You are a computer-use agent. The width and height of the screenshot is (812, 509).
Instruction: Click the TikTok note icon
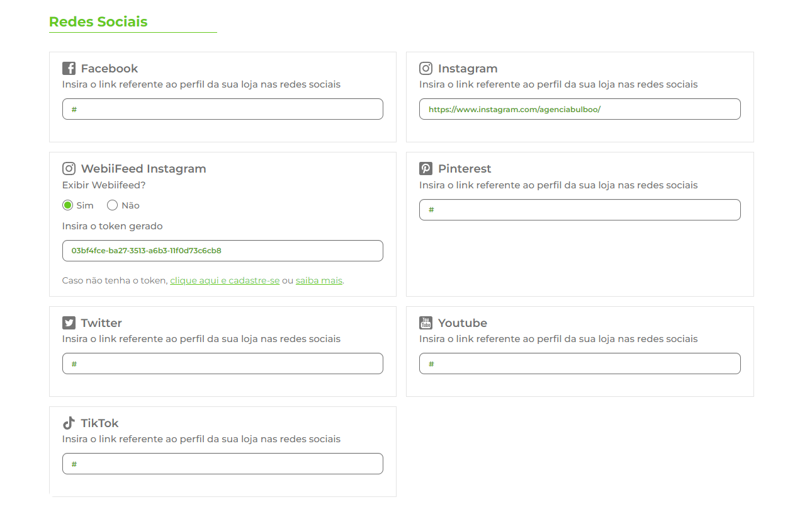pyautogui.click(x=69, y=423)
